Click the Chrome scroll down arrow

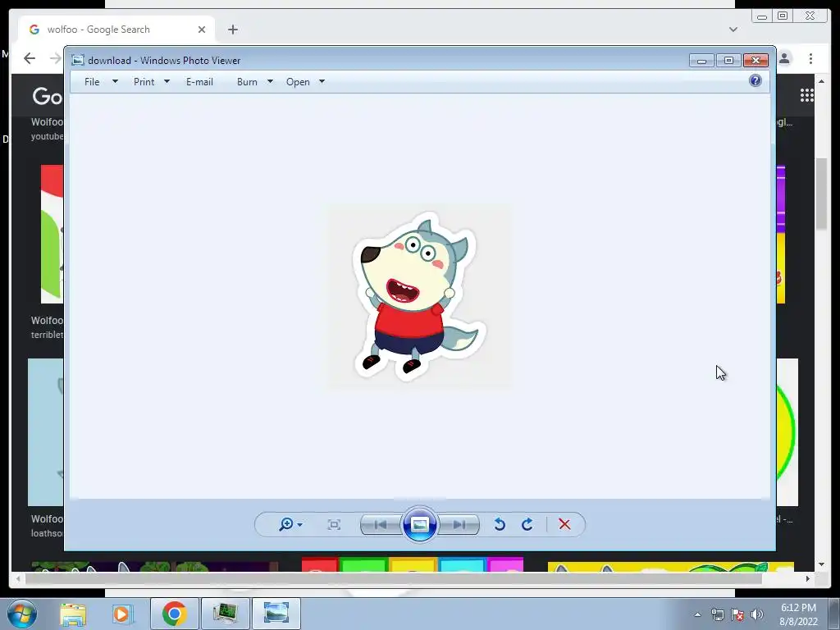click(821, 564)
